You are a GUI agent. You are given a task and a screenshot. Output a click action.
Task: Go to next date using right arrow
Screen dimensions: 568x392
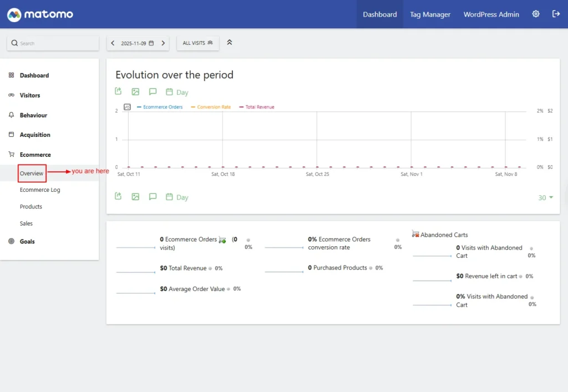tap(163, 43)
